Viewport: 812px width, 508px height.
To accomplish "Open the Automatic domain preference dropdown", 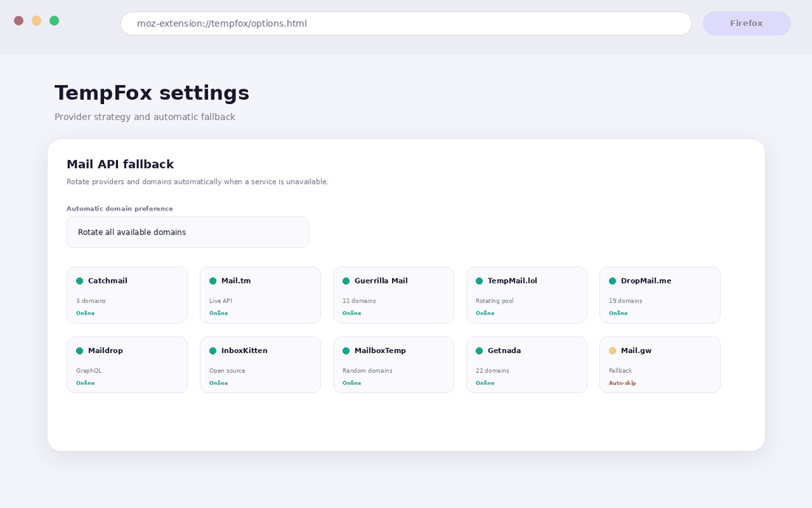I will click(x=187, y=232).
